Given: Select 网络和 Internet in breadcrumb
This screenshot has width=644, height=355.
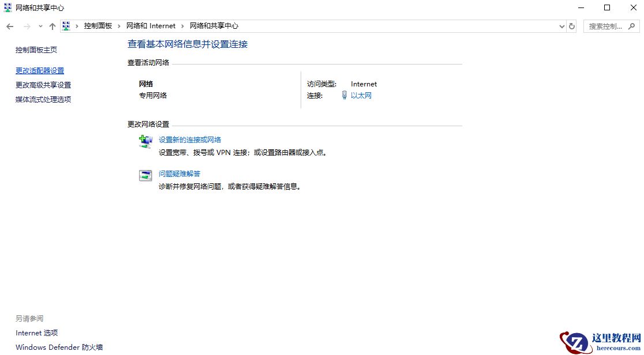Looking at the screenshot, I should (x=151, y=26).
